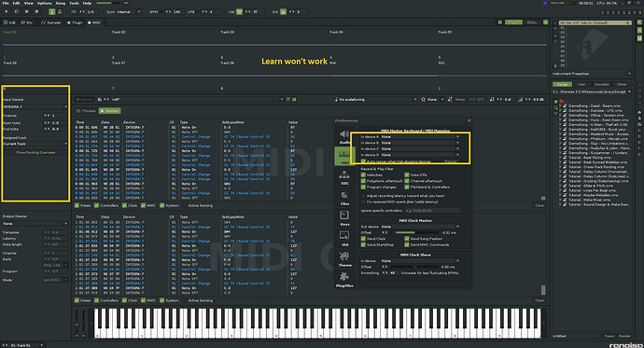
Task: Click the orange folder icon in disk browser
Action: pos(562,101)
